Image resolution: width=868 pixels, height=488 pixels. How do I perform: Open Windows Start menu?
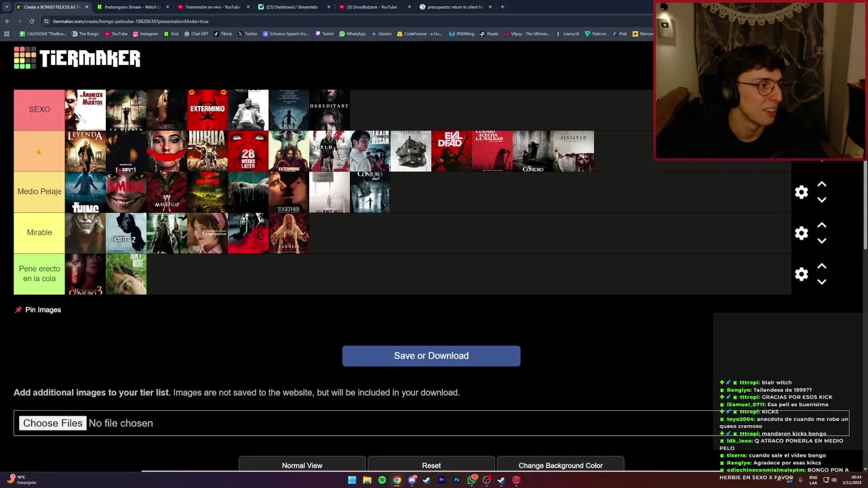pos(352,480)
